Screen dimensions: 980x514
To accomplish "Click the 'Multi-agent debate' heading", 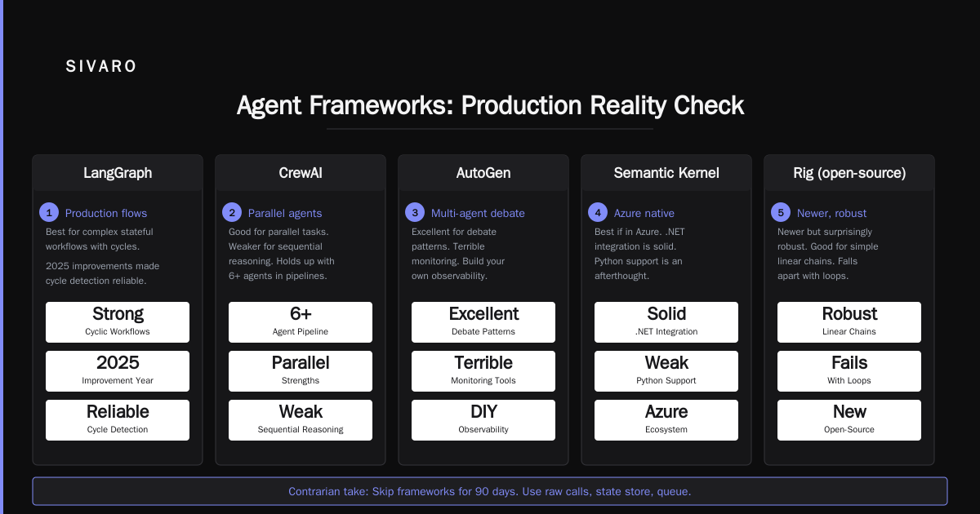I will (478, 213).
